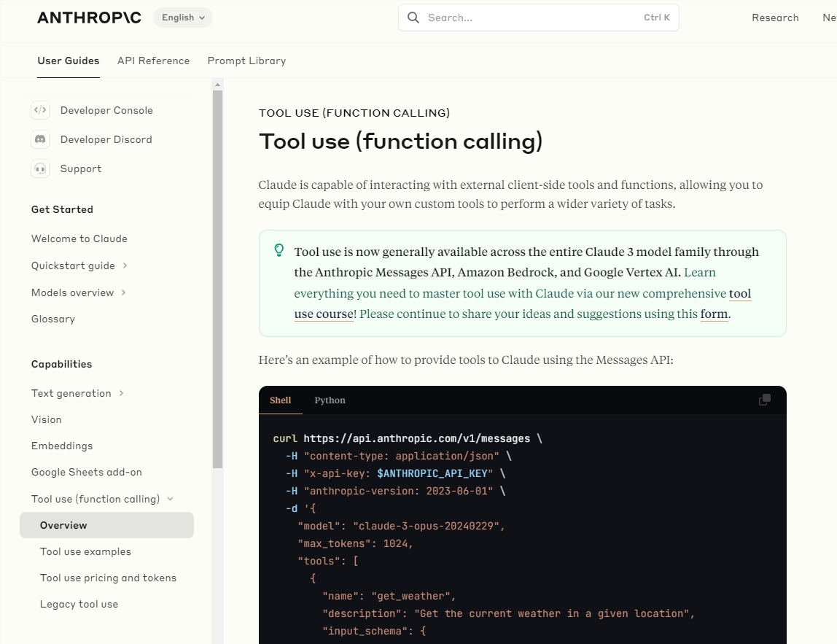Open the API Reference tab
The height and width of the screenshot is (644, 837).
click(x=153, y=61)
